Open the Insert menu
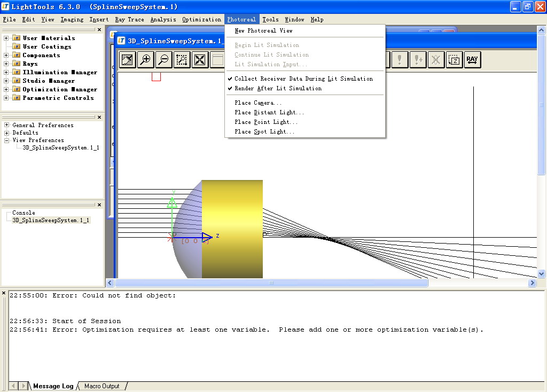The image size is (547, 392). tap(99, 20)
